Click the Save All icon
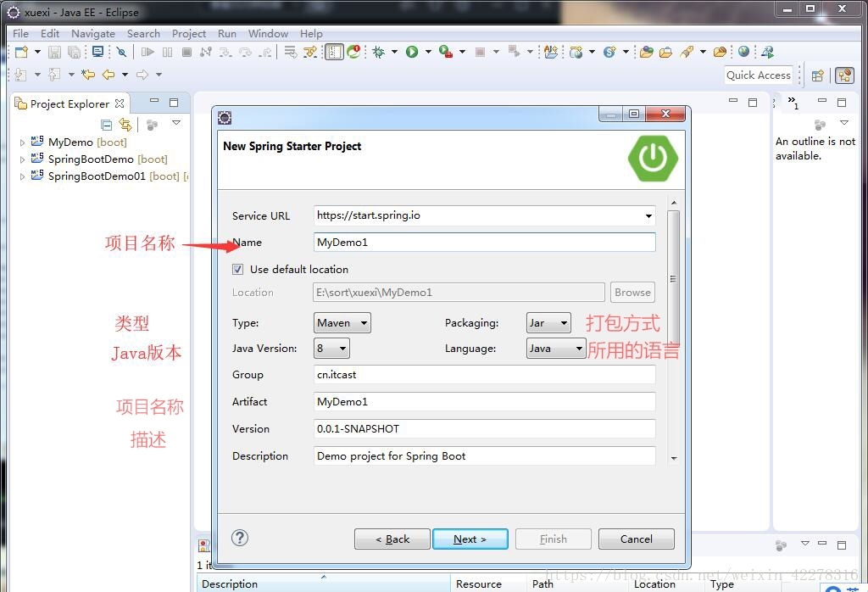The height and width of the screenshot is (592, 868). click(x=74, y=52)
